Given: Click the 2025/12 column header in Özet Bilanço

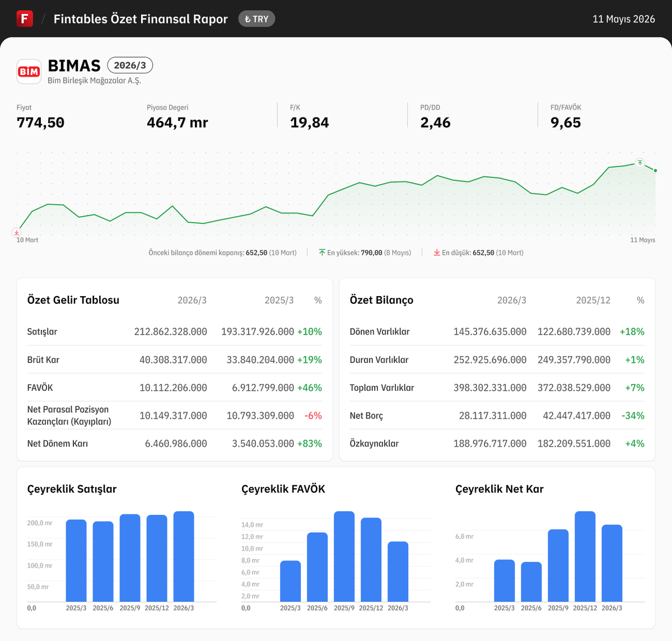Looking at the screenshot, I should (x=593, y=300).
